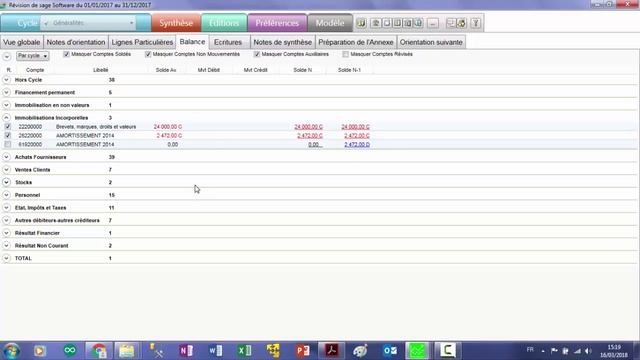Open the Lignes Particulières sub-tab
Image resolution: width=640 pixels, height=360 pixels.
tap(142, 42)
